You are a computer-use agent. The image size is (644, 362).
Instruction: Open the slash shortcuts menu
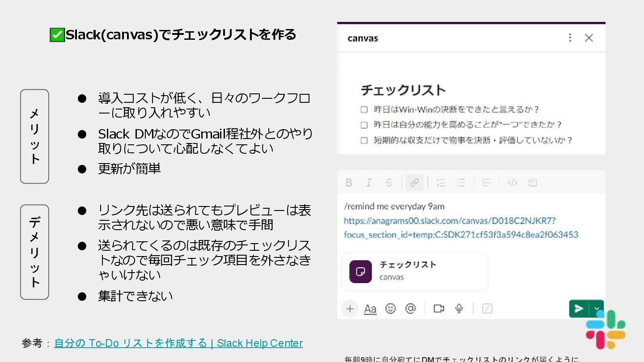point(487,308)
